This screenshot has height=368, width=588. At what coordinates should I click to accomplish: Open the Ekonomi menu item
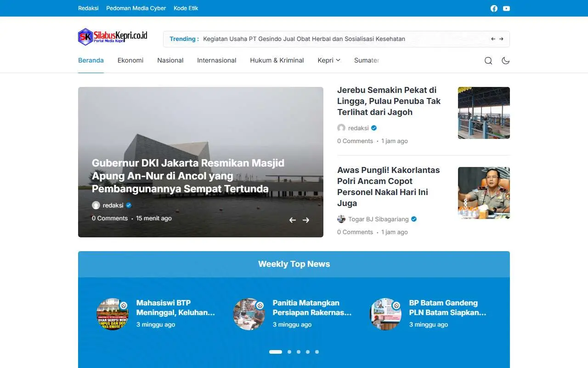pos(130,60)
